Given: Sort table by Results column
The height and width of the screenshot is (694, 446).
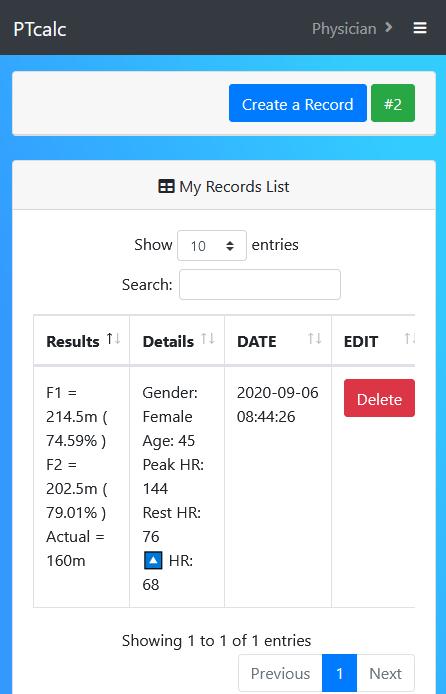Looking at the screenshot, I should (x=81, y=341).
